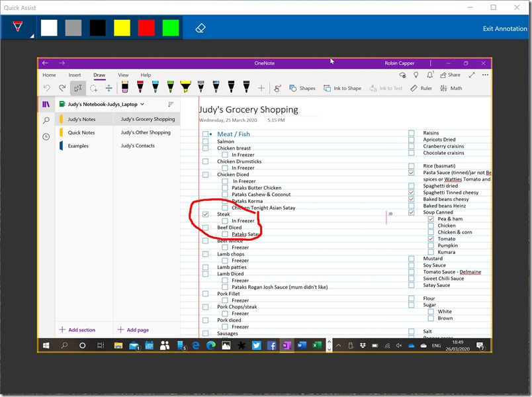This screenshot has height=397, width=532.
Task: Open the sort pages options
Action: [170, 104]
